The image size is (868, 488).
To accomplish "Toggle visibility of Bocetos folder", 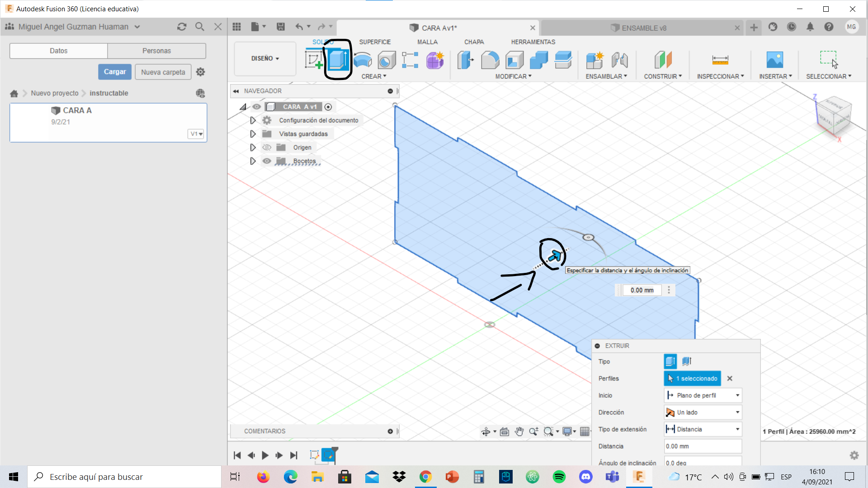I will tap(267, 161).
